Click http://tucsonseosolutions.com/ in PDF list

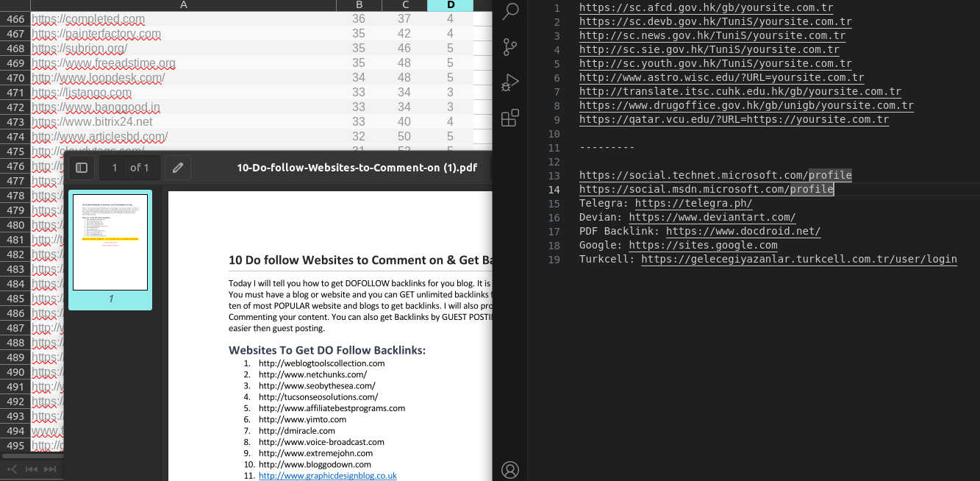(318, 397)
